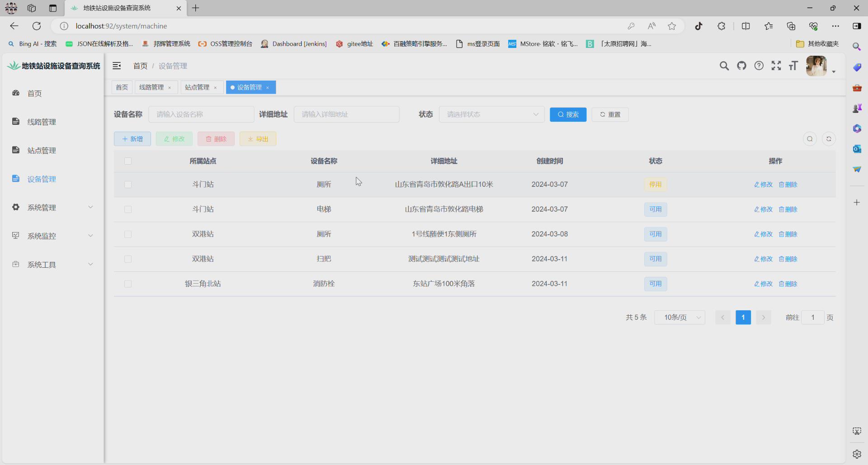Check the row checkbox for 斗门站 厕所
Image resolution: width=868 pixels, height=465 pixels.
coord(128,185)
